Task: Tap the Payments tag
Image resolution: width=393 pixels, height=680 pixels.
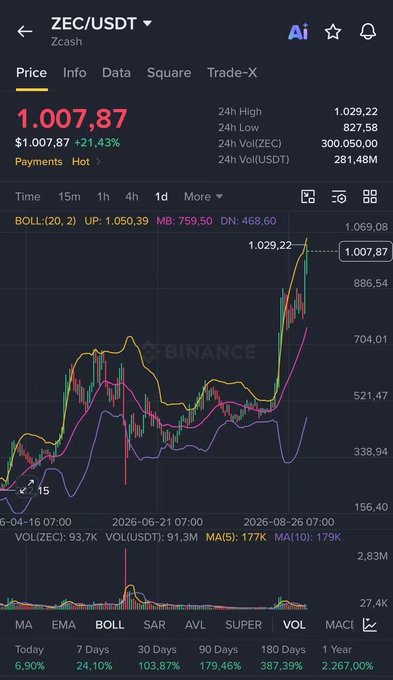Action: (39, 162)
